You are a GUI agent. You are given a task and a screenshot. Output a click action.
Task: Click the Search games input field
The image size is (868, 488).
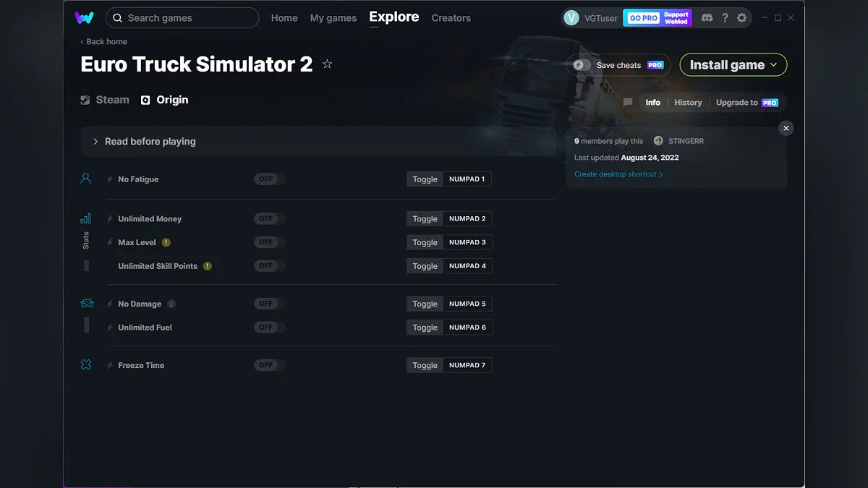point(182,17)
